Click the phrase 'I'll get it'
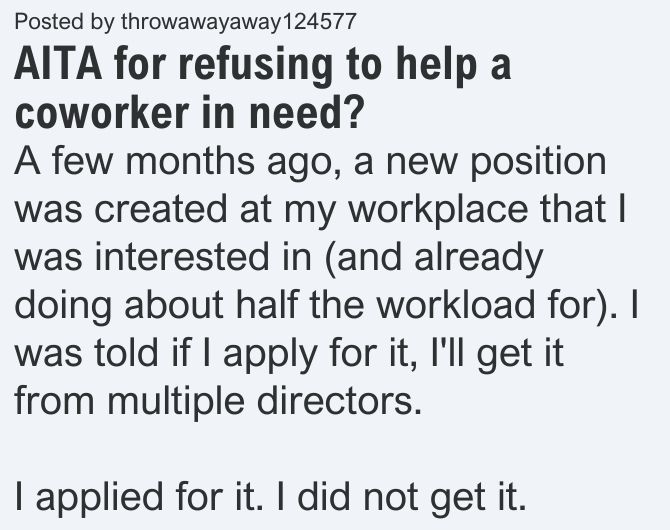 click(497, 354)
